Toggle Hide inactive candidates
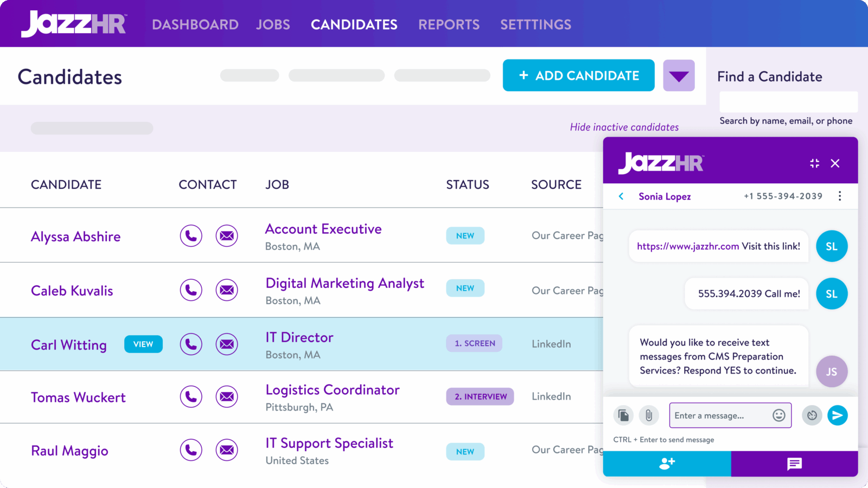The width and height of the screenshot is (868, 488). (x=624, y=127)
